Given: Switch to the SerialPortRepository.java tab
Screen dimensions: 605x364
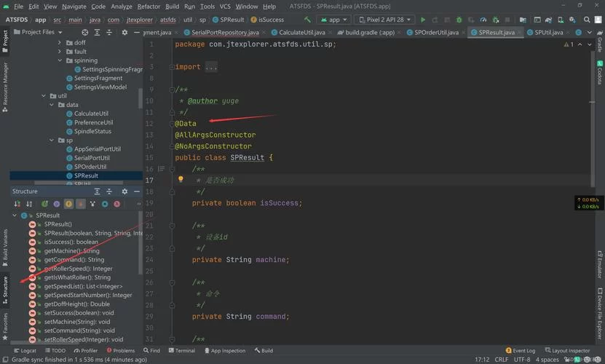Looking at the screenshot, I should point(225,33).
